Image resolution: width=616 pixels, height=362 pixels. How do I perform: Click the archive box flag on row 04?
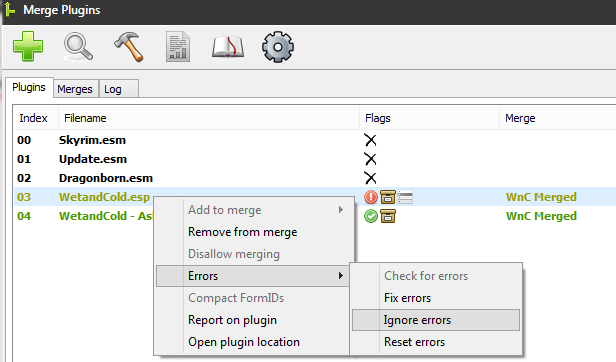tap(388, 216)
